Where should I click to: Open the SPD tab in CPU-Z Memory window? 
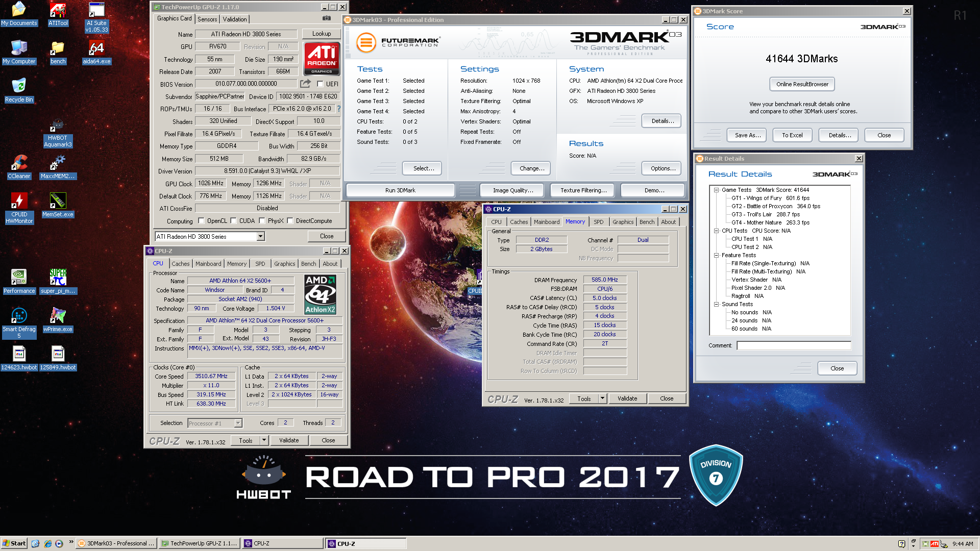(x=599, y=222)
